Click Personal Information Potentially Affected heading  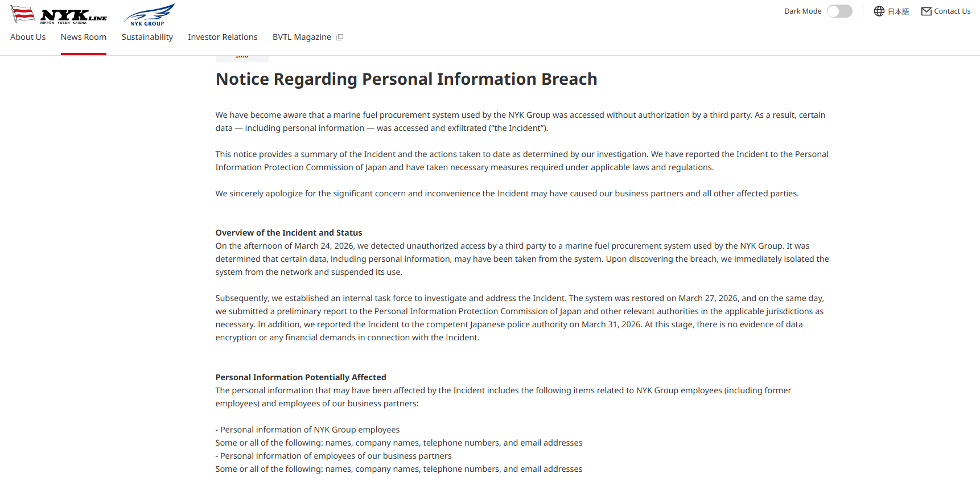pos(300,377)
